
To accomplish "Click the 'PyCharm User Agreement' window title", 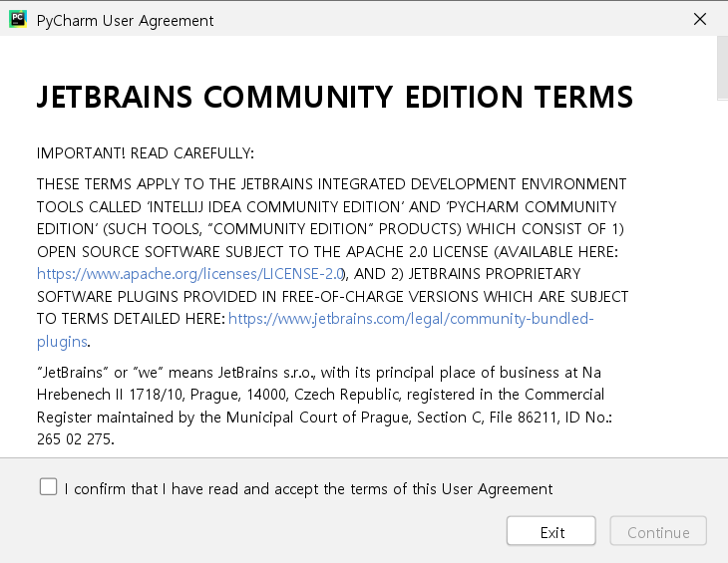I will (125, 21).
